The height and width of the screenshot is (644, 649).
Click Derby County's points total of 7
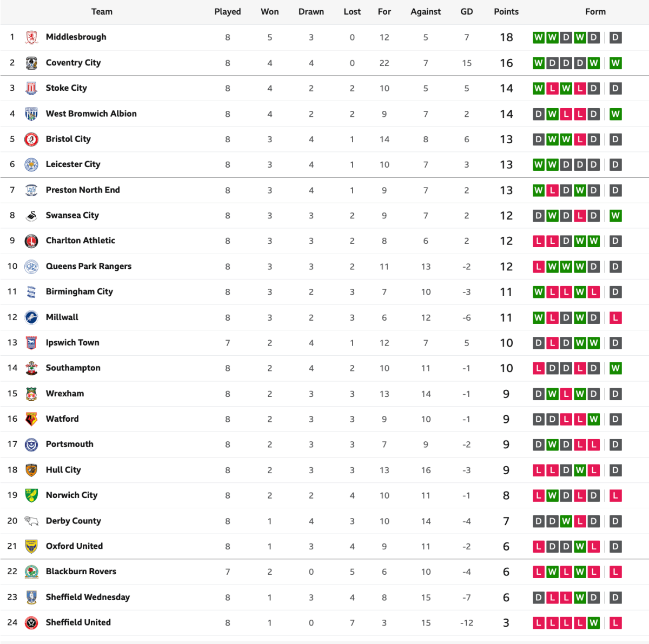click(506, 521)
